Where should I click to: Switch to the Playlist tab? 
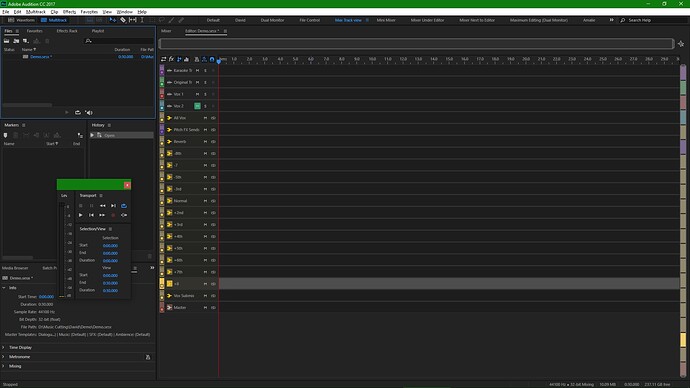tap(98, 31)
